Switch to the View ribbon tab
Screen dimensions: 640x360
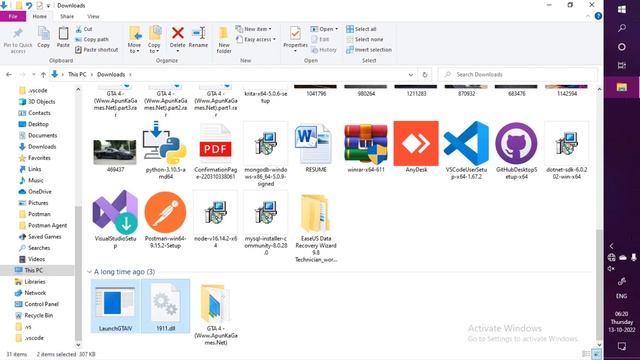93,16
